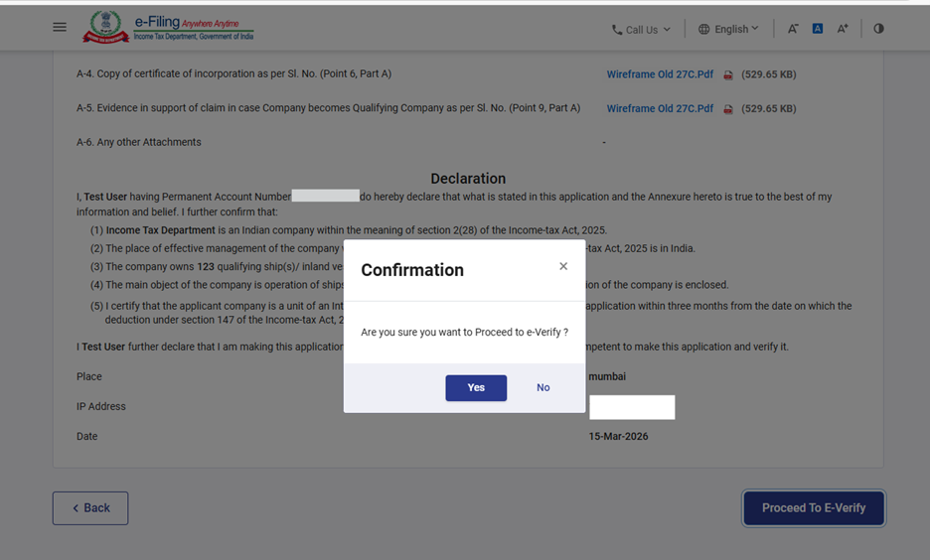Open A-5 Wireframe Old 27C.Pdf link
Screen dimensions: 930x560
click(660, 109)
